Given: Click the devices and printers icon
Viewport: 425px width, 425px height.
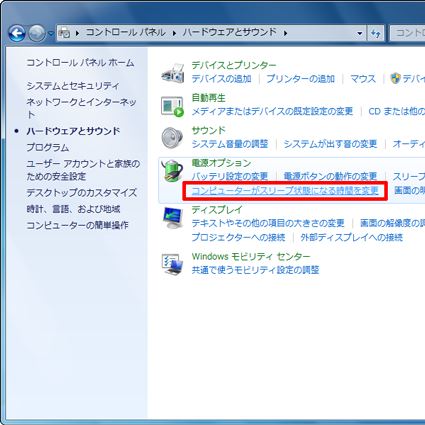Looking at the screenshot, I should click(x=173, y=73).
